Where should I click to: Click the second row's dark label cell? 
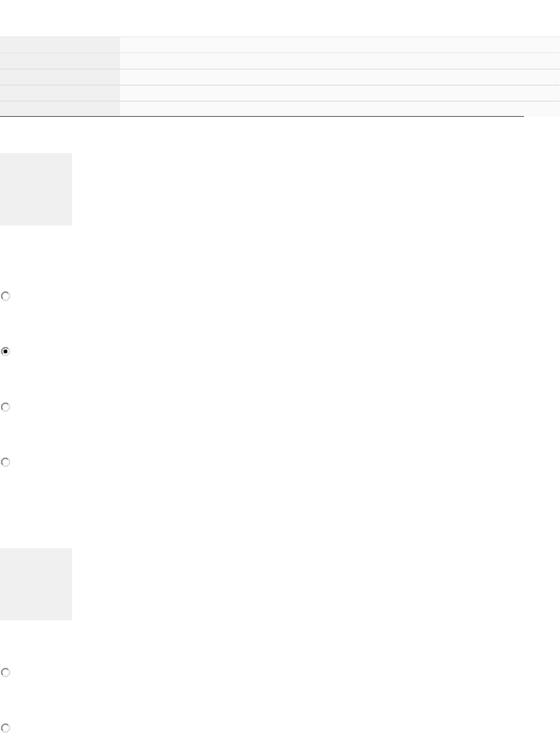point(60,61)
